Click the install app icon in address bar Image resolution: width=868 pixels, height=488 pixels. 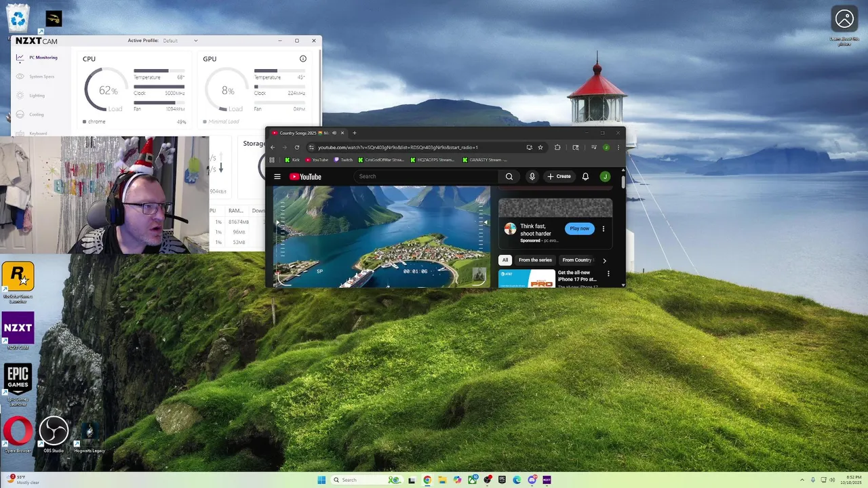pyautogui.click(x=529, y=147)
